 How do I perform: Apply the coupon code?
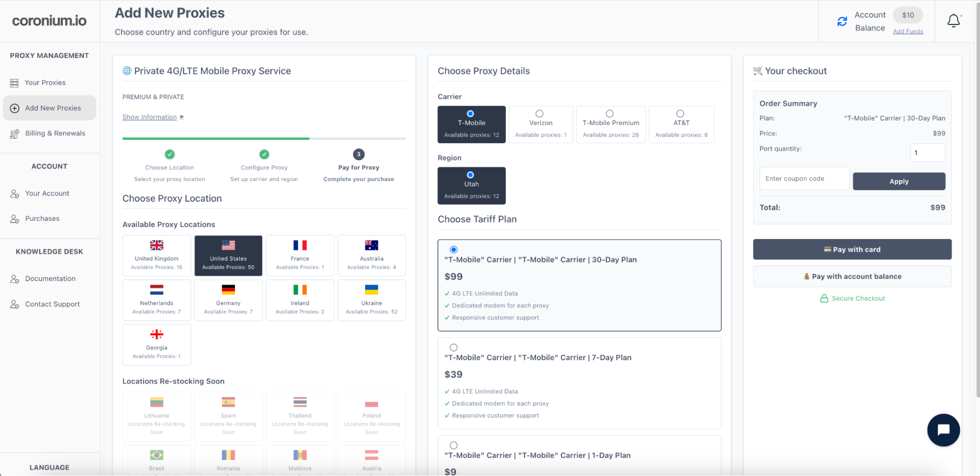tap(898, 181)
